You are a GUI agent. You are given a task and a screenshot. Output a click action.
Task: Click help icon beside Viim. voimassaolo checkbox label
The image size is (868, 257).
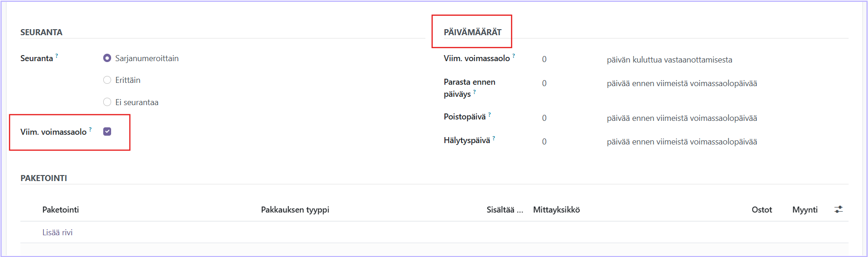(x=90, y=129)
